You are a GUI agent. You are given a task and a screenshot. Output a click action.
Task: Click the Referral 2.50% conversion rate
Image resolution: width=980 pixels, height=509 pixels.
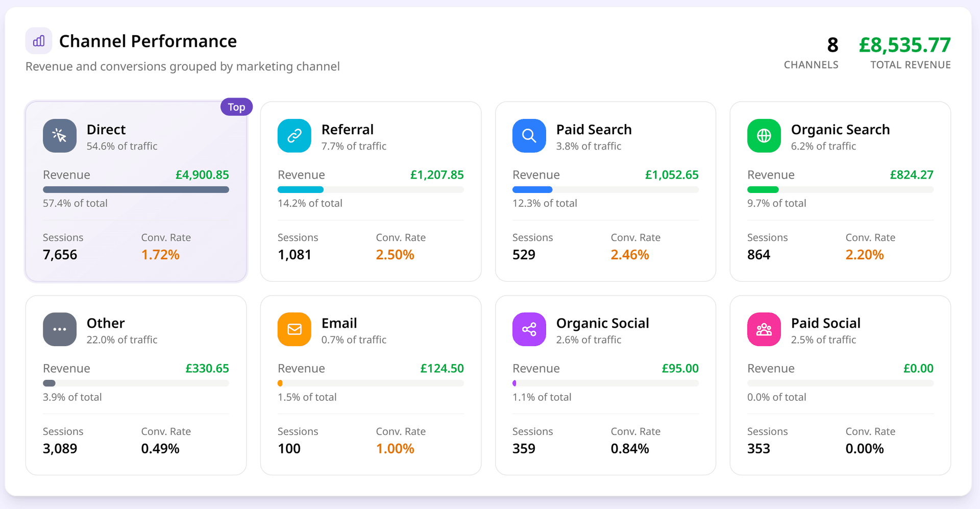[x=395, y=255]
